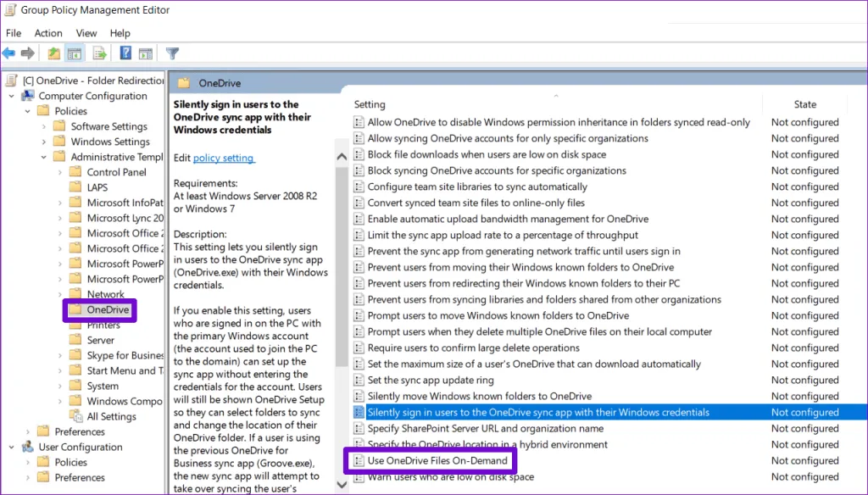This screenshot has height=495, width=868.
Task: Click the description pane scroll-down arrow
Action: pyautogui.click(x=342, y=485)
